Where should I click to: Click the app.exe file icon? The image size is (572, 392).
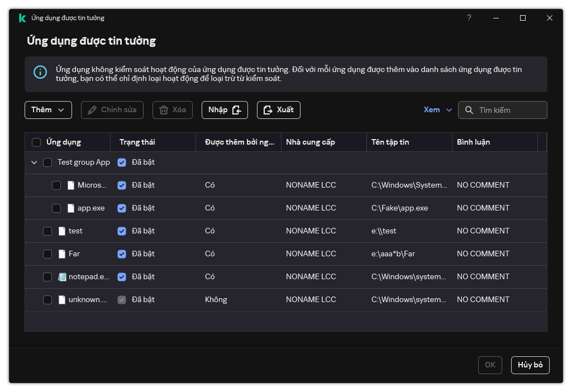(x=71, y=208)
